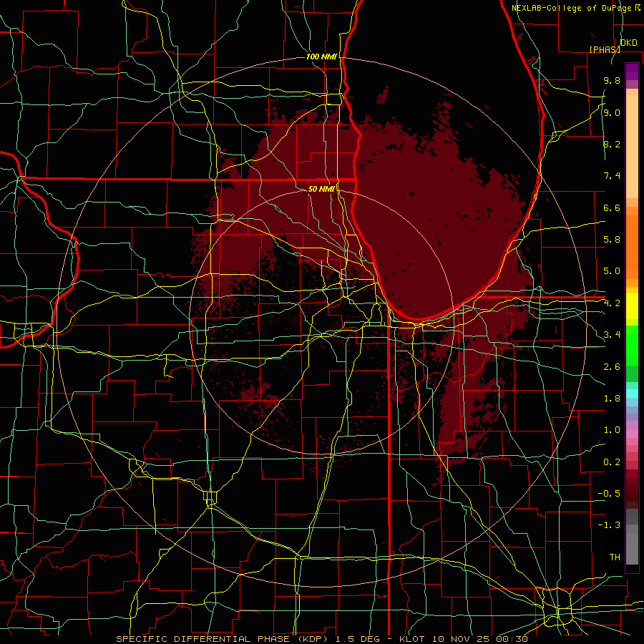This screenshot has width=644, height=644.
Task: Click the 6.6 value on color scale
Action: pos(612,208)
